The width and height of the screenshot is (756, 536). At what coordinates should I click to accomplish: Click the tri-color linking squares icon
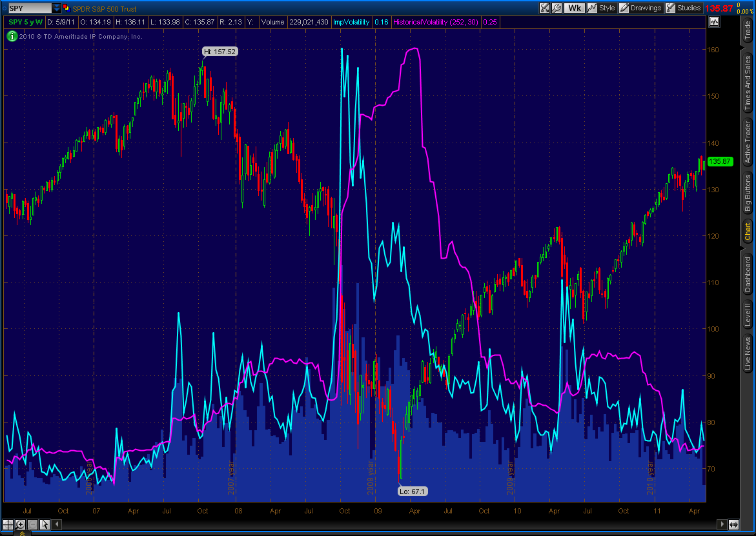point(66,8)
